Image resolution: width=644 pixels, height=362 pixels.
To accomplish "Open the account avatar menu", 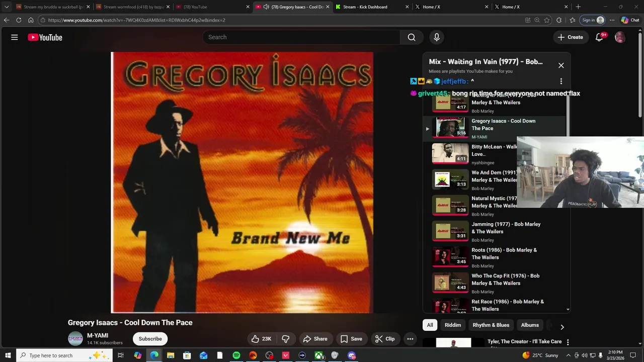I will click(x=620, y=37).
